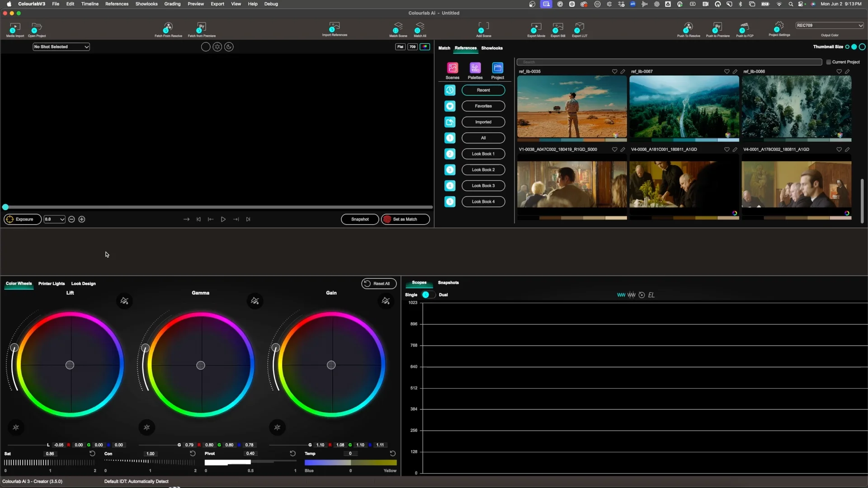Click the Export LUT icon
Screen dimensions: 868x488
(x=580, y=28)
